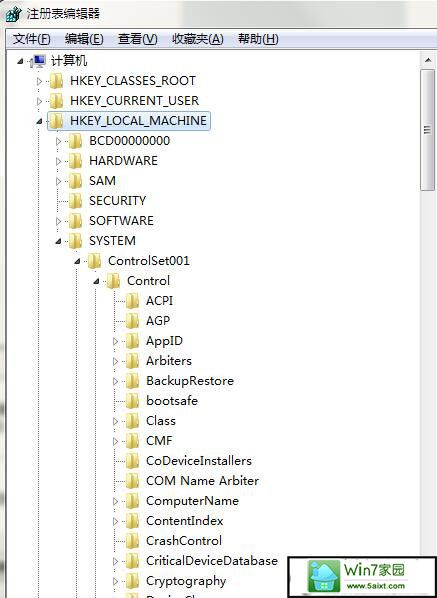Click the HKEY_CLASSES_ROOT folder icon

click(56, 80)
